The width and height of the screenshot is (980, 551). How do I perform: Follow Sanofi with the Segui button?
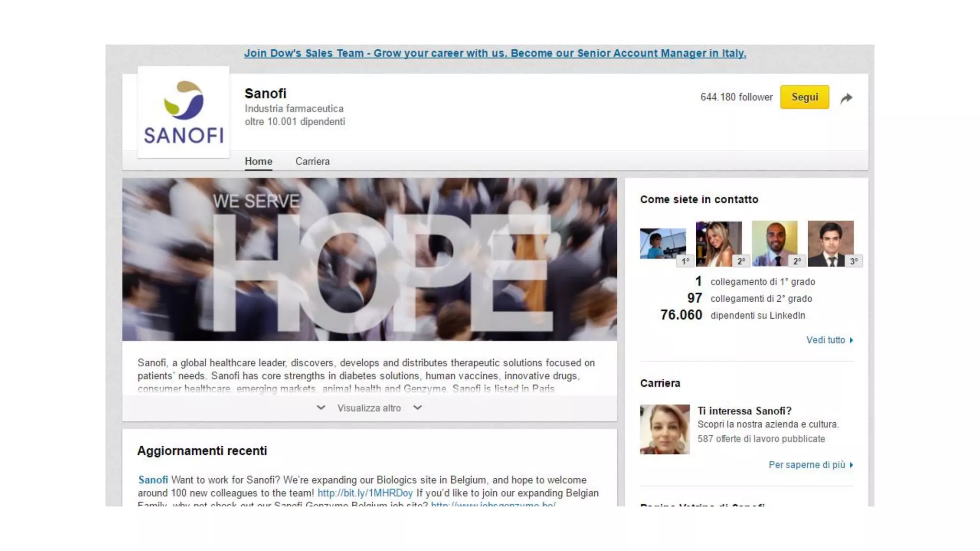(804, 97)
